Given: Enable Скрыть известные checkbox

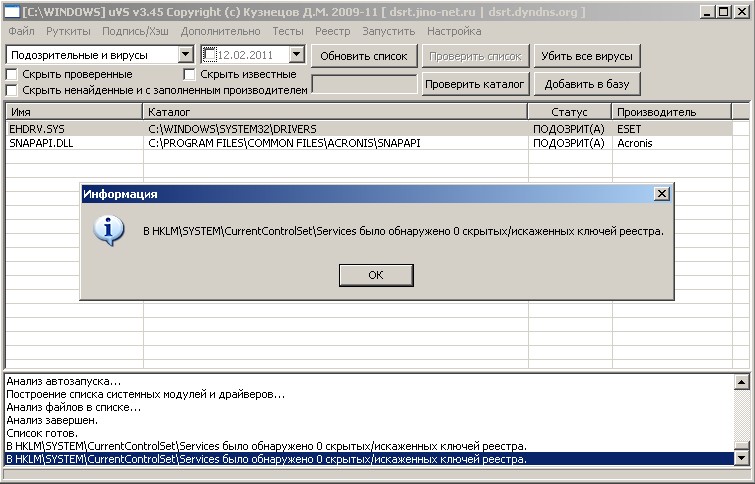Looking at the screenshot, I should coord(190,75).
